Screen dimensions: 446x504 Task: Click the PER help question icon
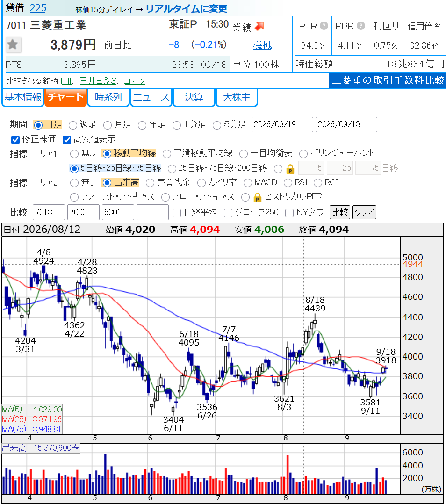[x=324, y=26]
